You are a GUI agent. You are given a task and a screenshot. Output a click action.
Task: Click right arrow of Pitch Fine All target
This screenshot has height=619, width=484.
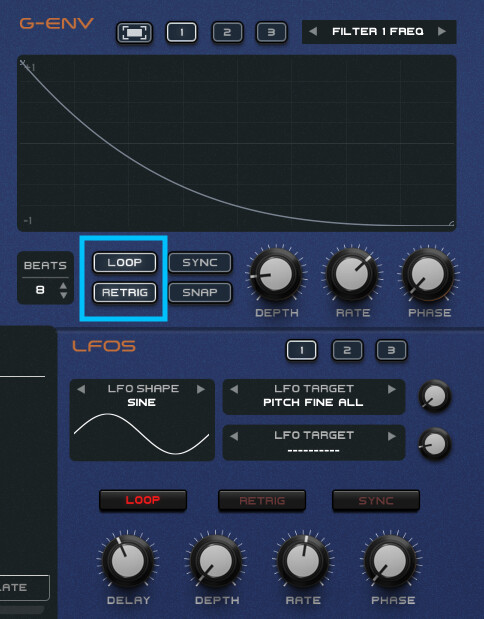click(392, 389)
